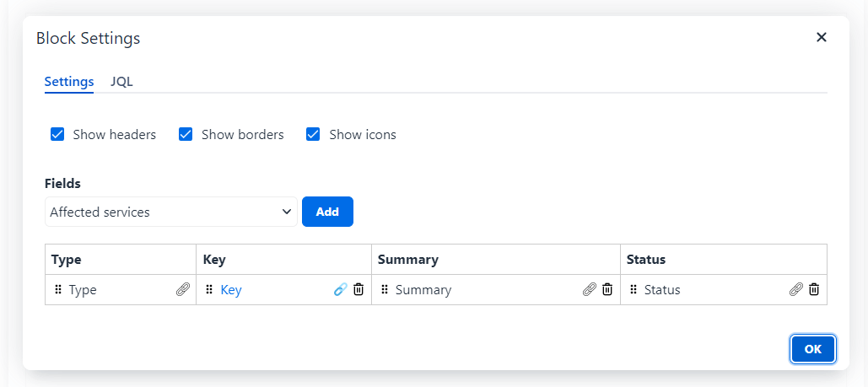Viewport: 868px width, 387px height.
Task: Toggle the Show borders checkbox
Action: pos(186,135)
